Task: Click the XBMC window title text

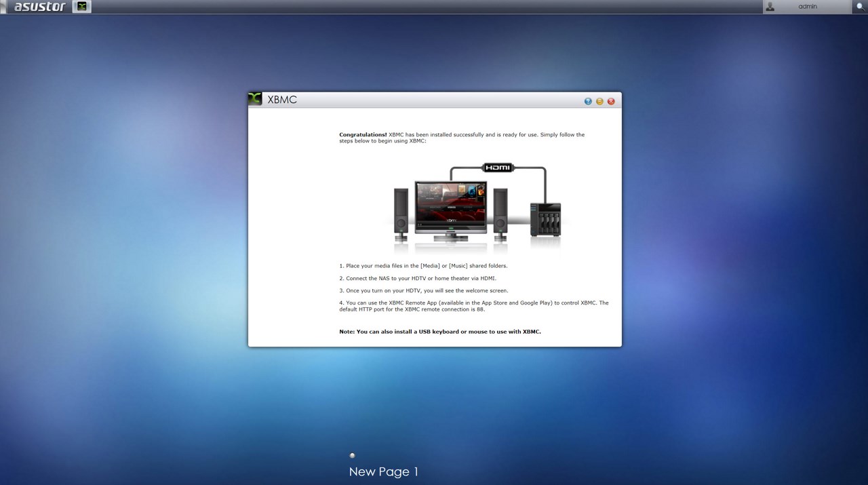Action: (x=282, y=100)
